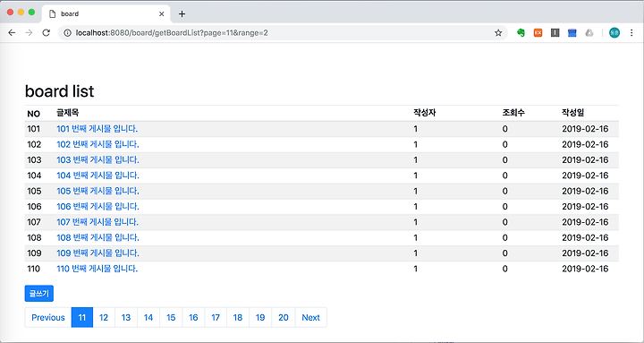This screenshot has height=343, width=644.
Task: Open post '104 번째 게시물 입니다.'
Action: tap(97, 176)
